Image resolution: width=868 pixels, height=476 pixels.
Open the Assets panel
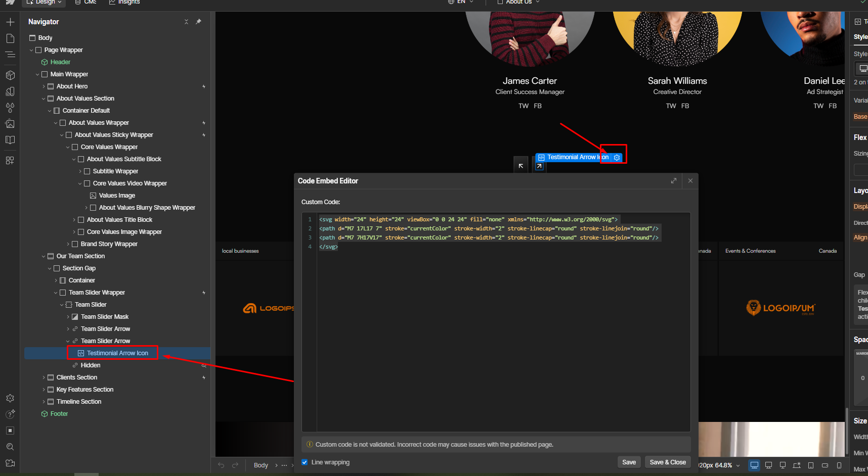[10, 124]
